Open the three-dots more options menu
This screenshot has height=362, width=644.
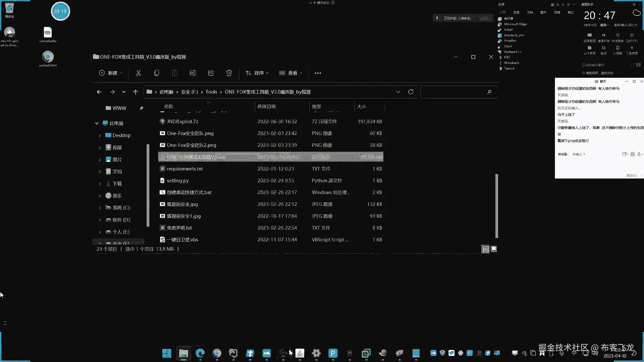(x=318, y=73)
